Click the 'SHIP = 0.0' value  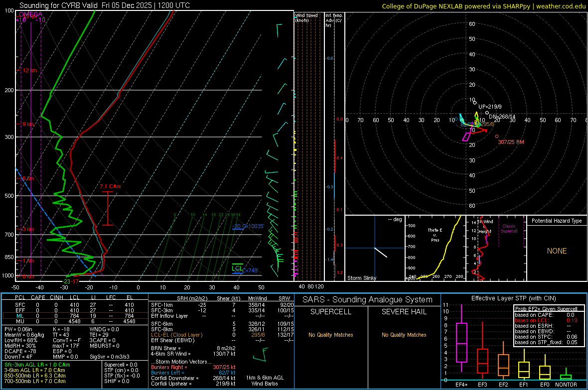(x=117, y=381)
